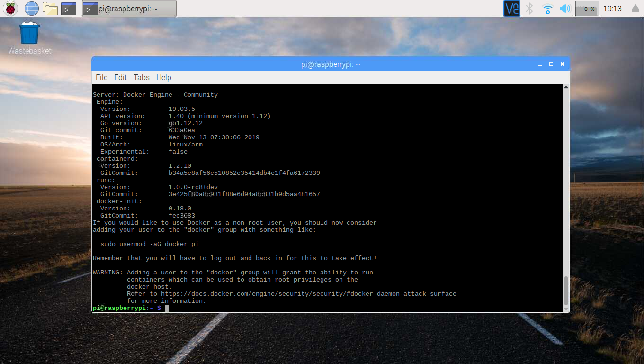This screenshot has width=644, height=364.
Task: Click the containerd GitCommit starting b34a5c8a
Action: click(x=244, y=173)
